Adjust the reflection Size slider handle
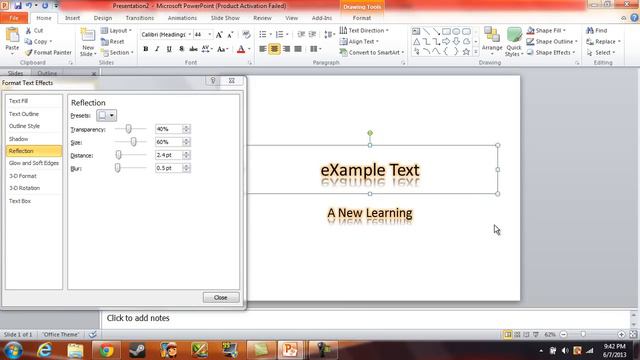 (x=133, y=142)
